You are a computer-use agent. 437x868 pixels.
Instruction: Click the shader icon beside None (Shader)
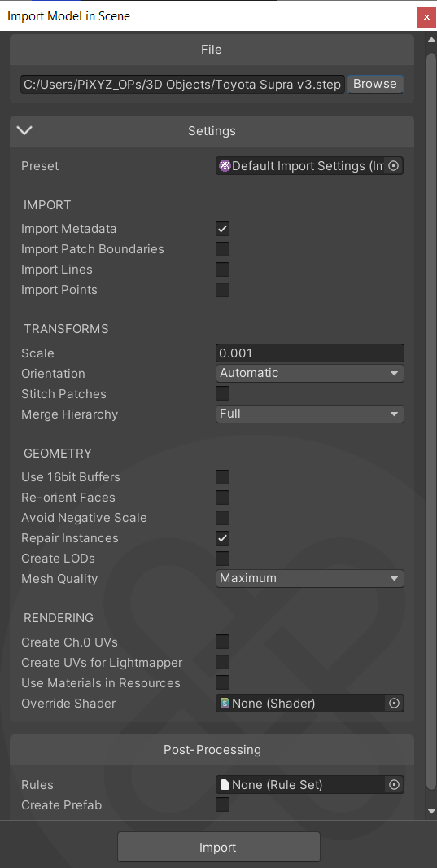pos(225,703)
